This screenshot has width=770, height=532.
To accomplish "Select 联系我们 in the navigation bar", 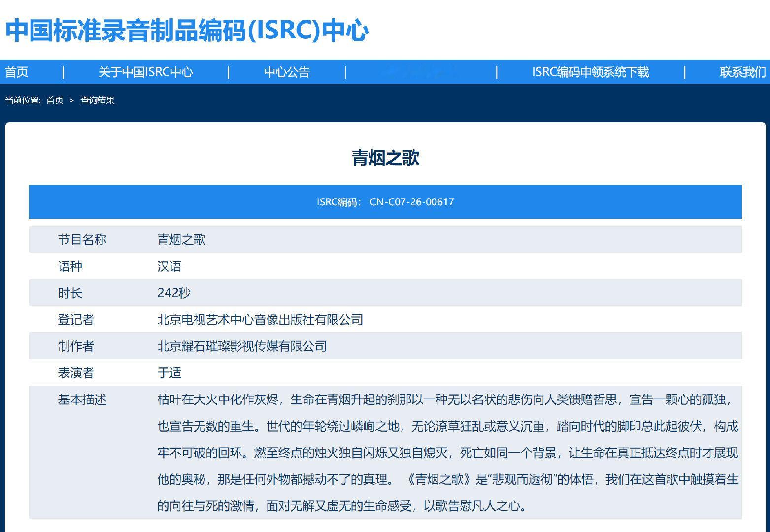I will [x=743, y=72].
